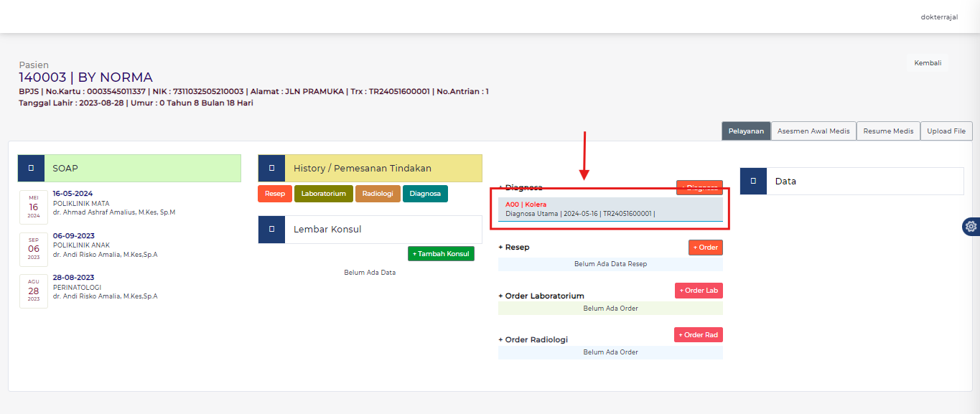980x414 pixels.
Task: Click the Data panel square icon
Action: pos(753,181)
